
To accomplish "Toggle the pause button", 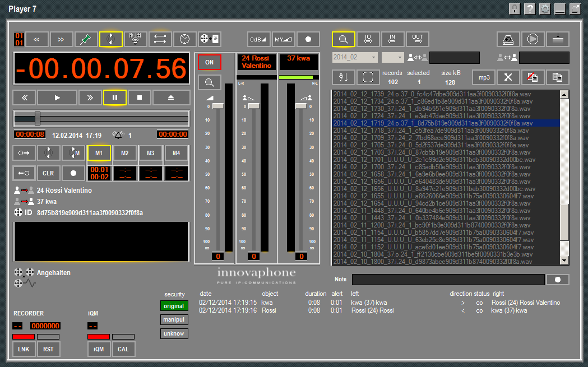I will [115, 97].
